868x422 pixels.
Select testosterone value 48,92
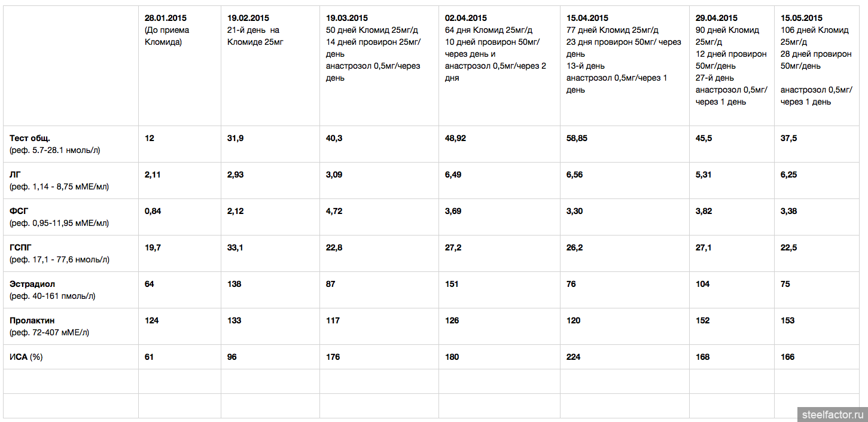pyautogui.click(x=455, y=138)
